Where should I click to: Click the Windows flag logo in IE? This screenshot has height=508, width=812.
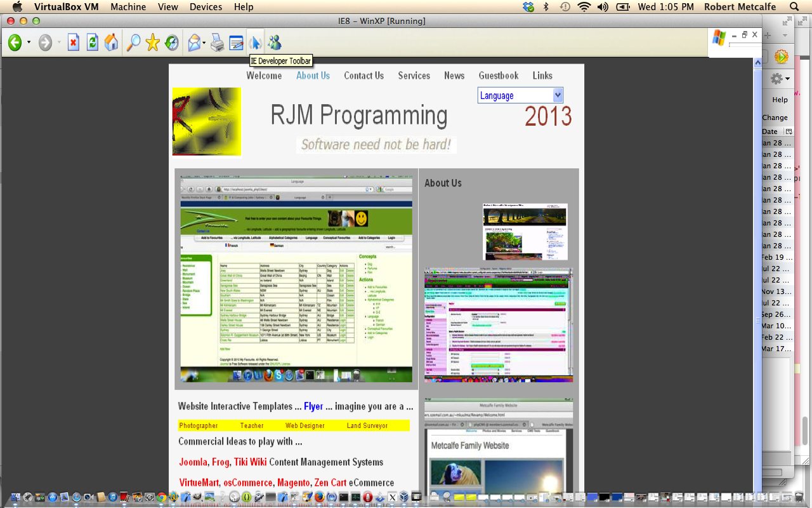click(x=719, y=37)
